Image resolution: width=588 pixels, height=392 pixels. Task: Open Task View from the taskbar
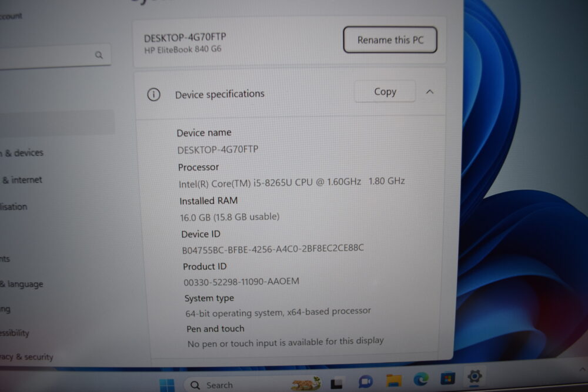pyautogui.click(x=336, y=383)
